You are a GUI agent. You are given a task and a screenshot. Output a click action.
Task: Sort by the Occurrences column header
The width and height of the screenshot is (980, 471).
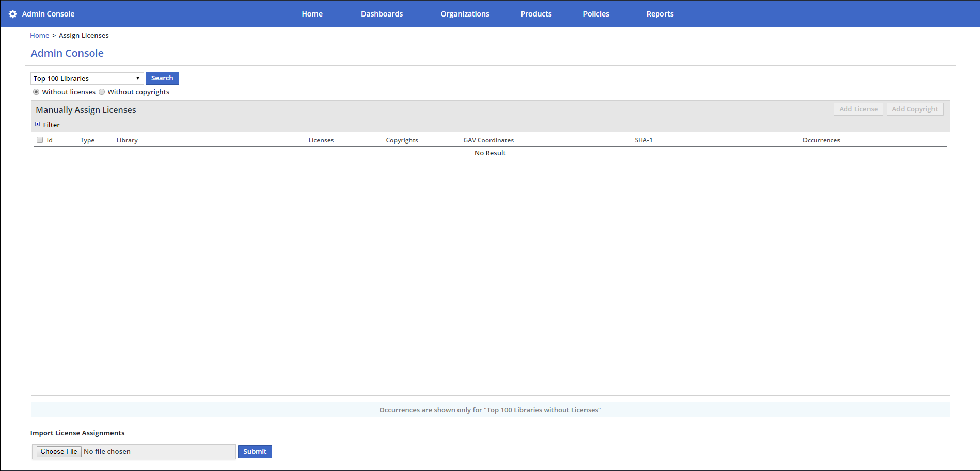click(821, 140)
